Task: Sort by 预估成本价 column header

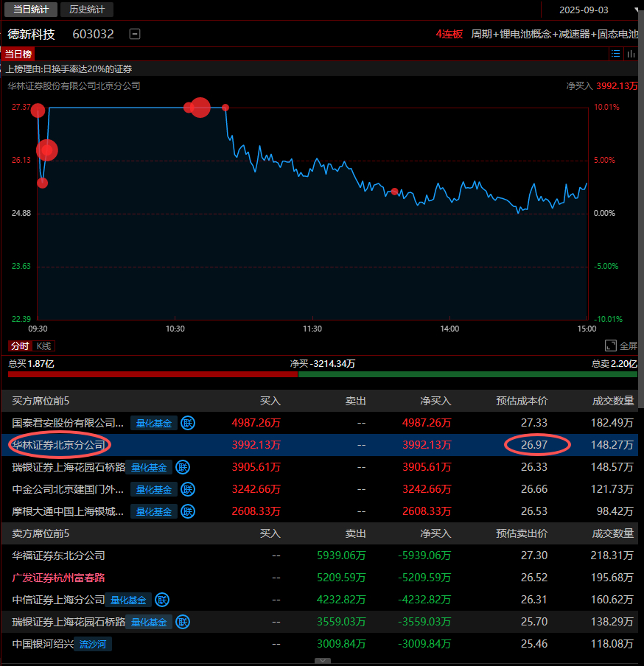Action: coord(522,401)
